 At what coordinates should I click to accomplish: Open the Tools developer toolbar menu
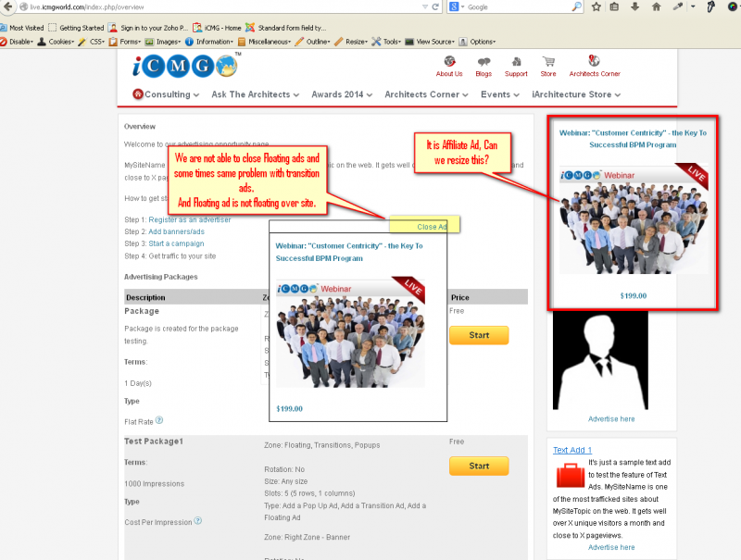point(386,42)
